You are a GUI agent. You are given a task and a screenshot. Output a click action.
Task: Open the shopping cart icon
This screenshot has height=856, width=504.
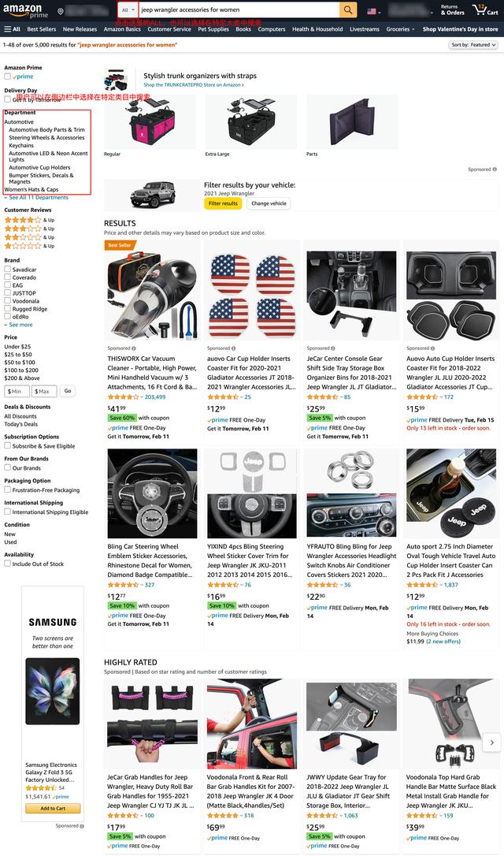coord(485,9)
